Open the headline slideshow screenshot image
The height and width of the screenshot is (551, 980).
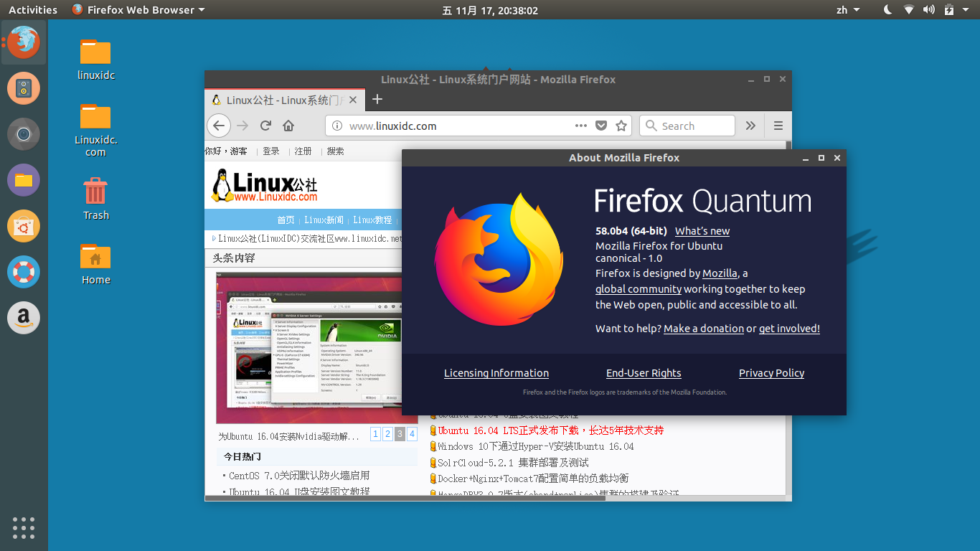(x=309, y=347)
